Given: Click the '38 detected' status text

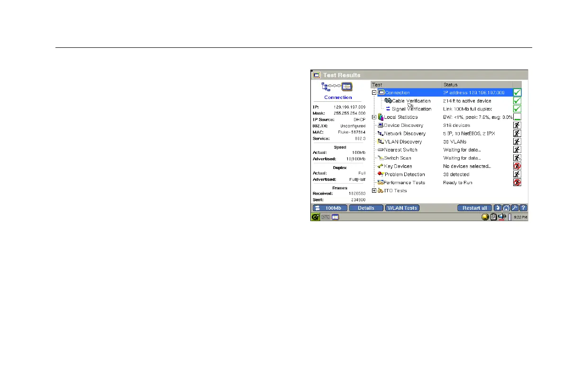Looking at the screenshot, I should (x=456, y=174).
